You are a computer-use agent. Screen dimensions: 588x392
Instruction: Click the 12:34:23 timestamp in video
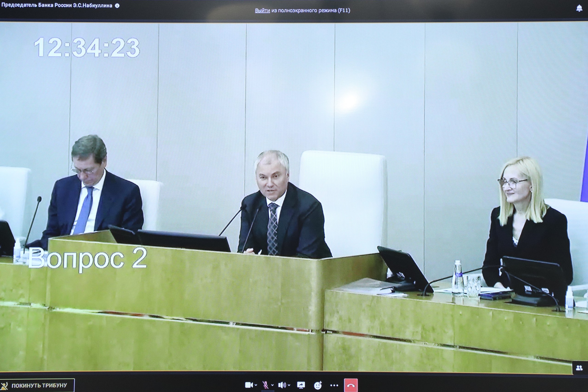[x=87, y=48]
